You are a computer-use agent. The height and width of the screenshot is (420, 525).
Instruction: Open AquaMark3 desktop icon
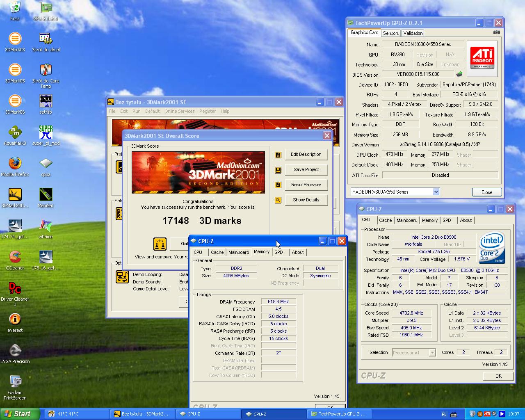(15, 135)
